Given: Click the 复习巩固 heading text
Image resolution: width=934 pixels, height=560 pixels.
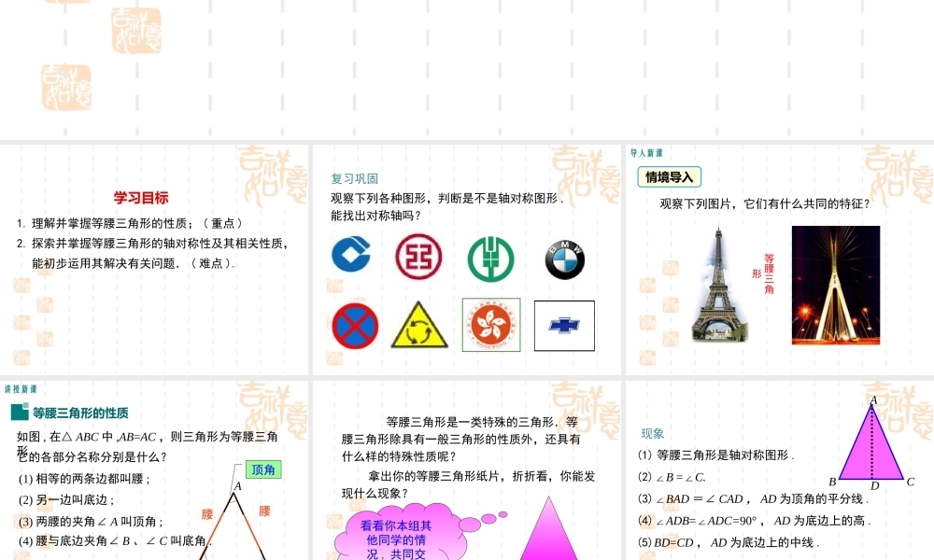Looking at the screenshot, I should pos(354,178).
